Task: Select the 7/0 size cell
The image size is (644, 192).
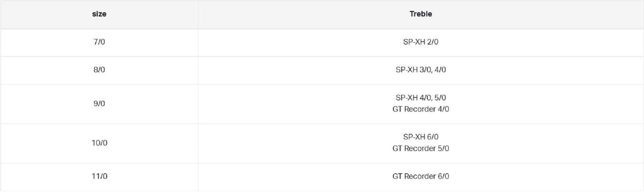Action: [x=99, y=42]
